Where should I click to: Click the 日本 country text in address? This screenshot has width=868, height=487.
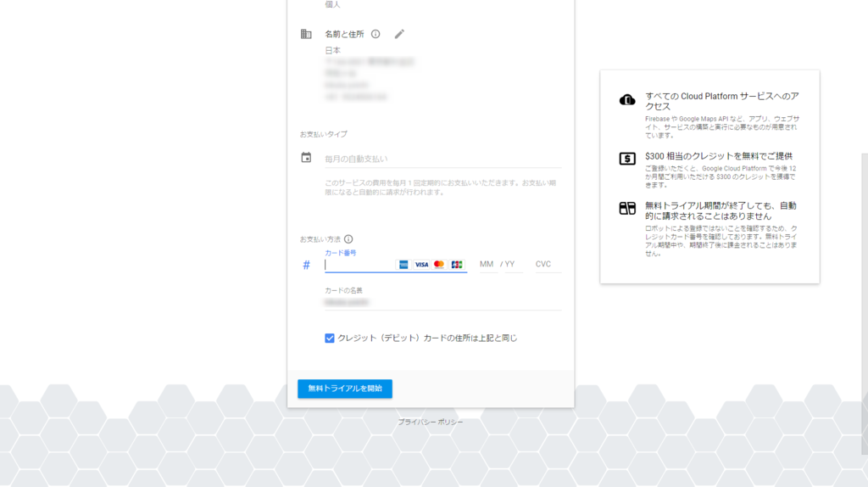pos(332,50)
